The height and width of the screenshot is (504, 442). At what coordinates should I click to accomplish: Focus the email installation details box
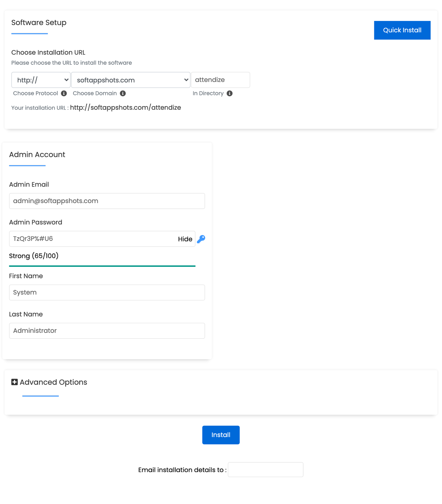265,469
